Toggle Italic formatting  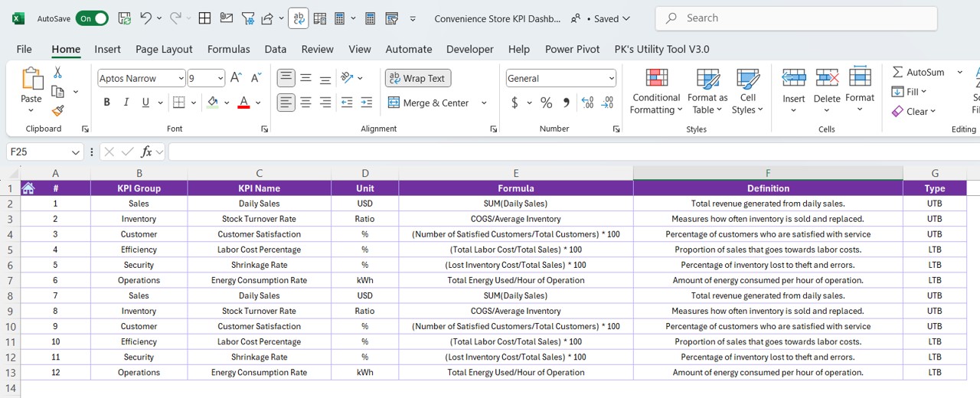coord(126,103)
